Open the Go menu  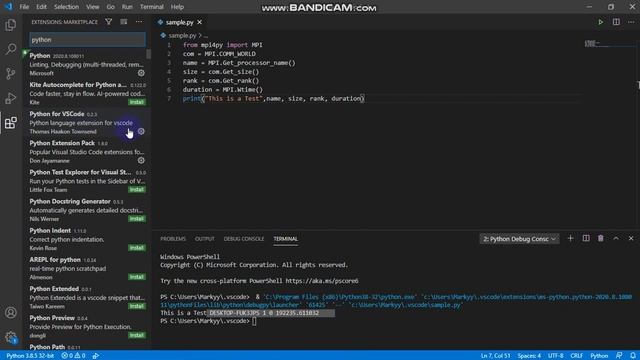110,7
